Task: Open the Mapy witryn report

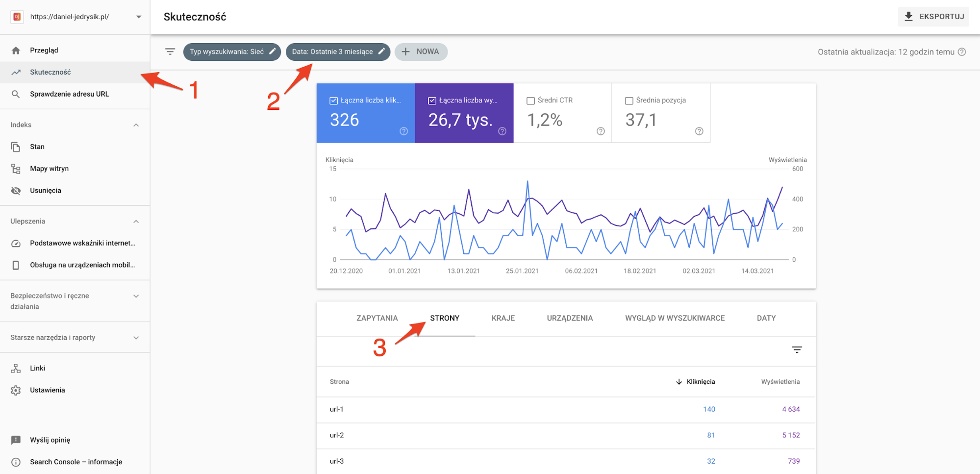Action: click(x=75, y=169)
